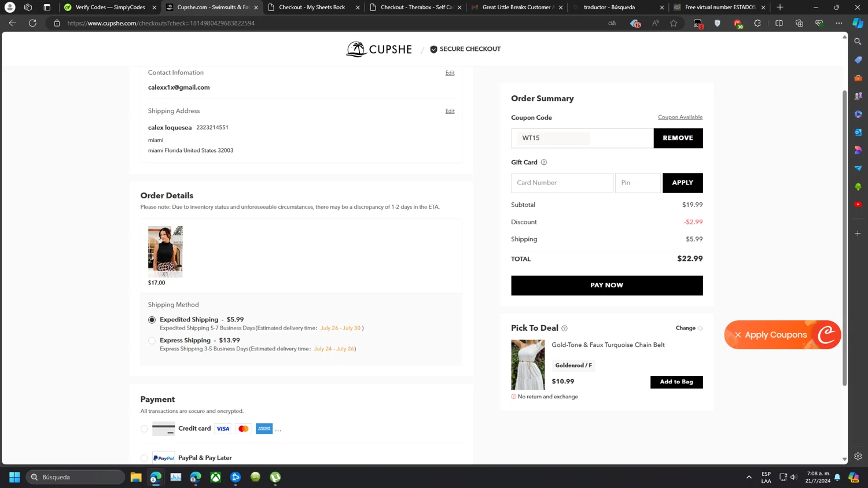Open the Copilot icon in the toolbar
The height and width of the screenshot is (488, 868).
click(x=858, y=23)
